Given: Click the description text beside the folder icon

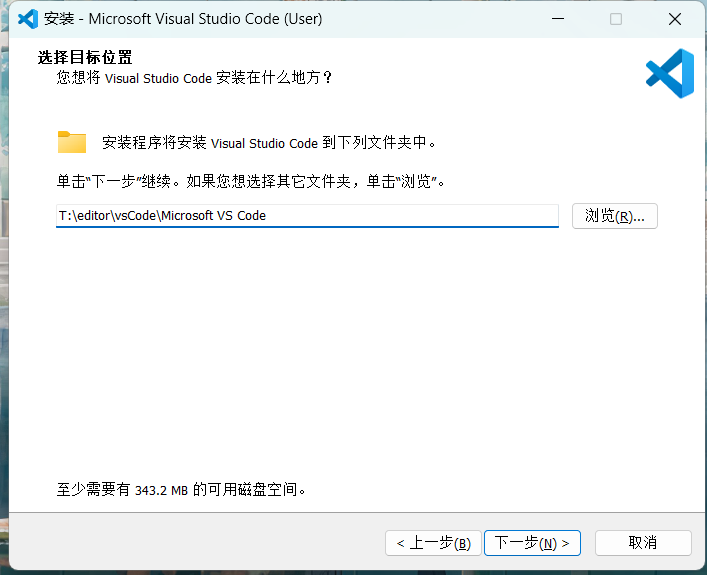Looking at the screenshot, I should click(x=269, y=142).
